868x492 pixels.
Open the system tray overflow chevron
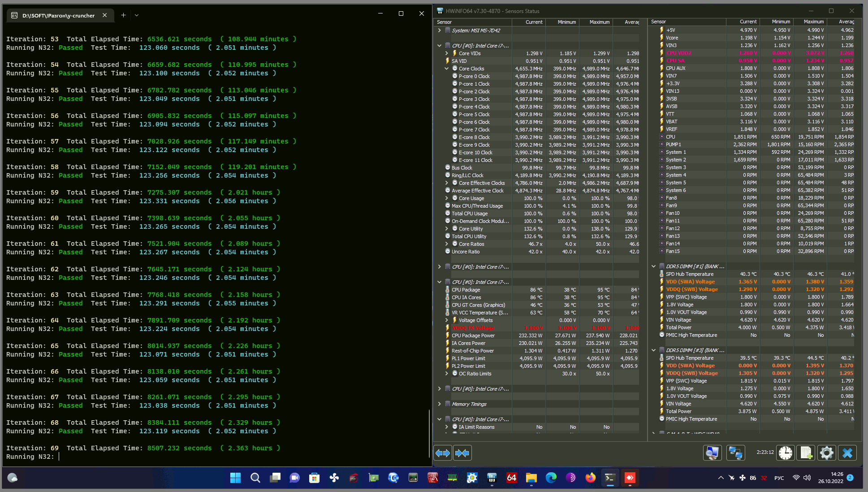721,478
